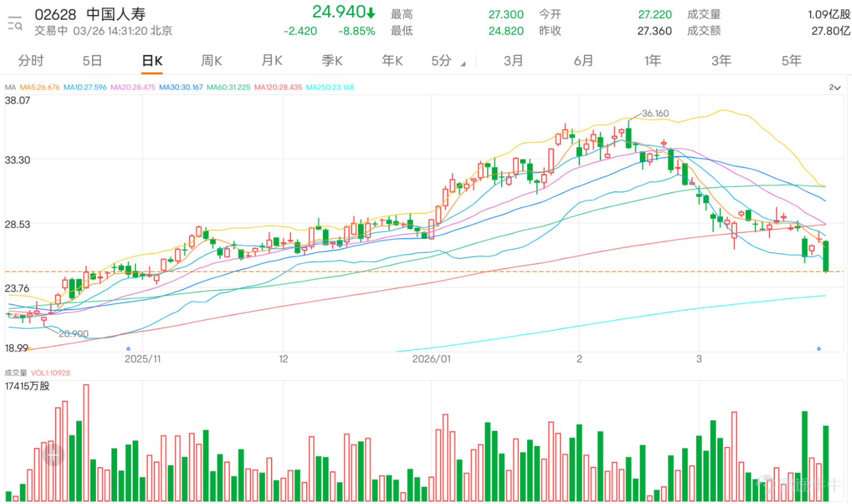Click the MA250:23.168 indicator label
Image resolution: width=852 pixels, height=504 pixels.
tap(330, 87)
